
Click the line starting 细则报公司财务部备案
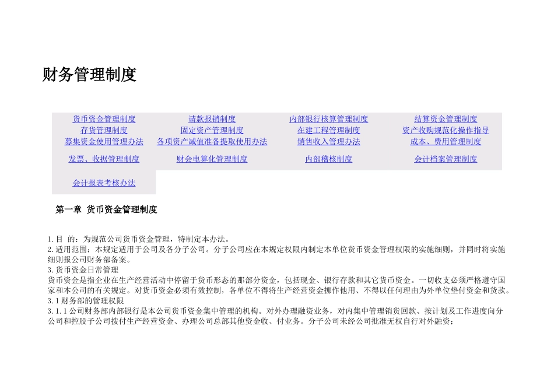90,260
